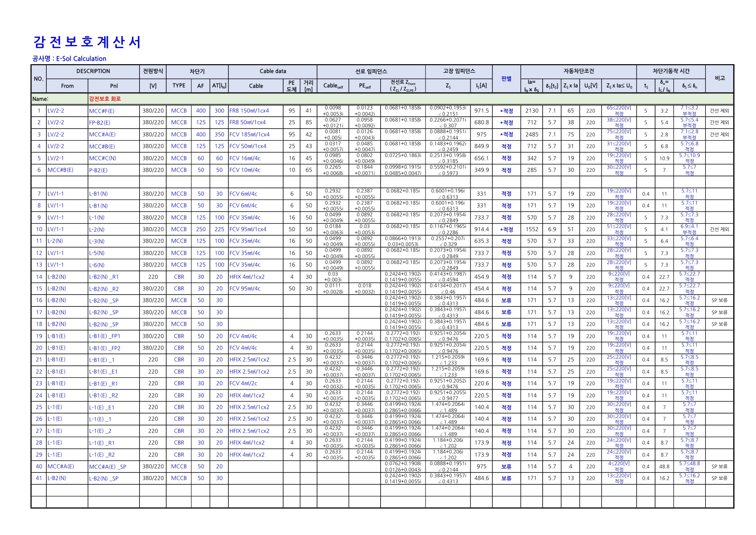The height and width of the screenshot is (535, 756).
Task: Click the FP-B2(E) panel cell in row 2
Action: coord(114,123)
